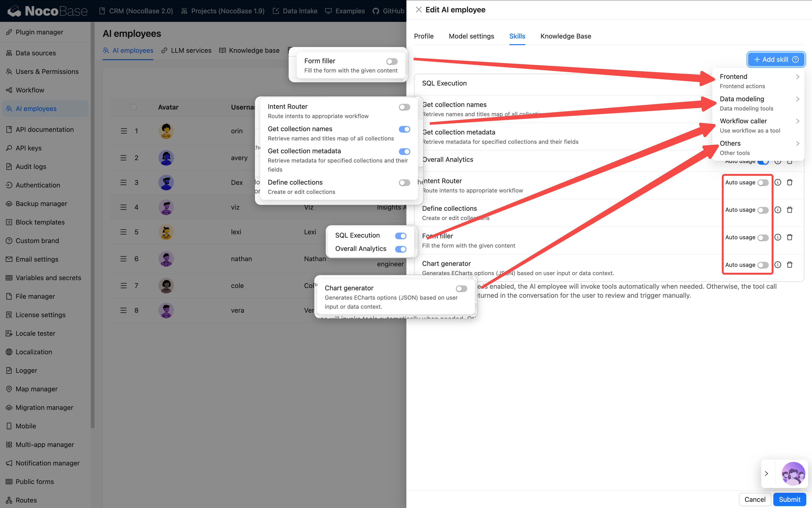The image size is (812, 508).
Task: Open the GitHub link in top bar
Action: click(x=388, y=11)
